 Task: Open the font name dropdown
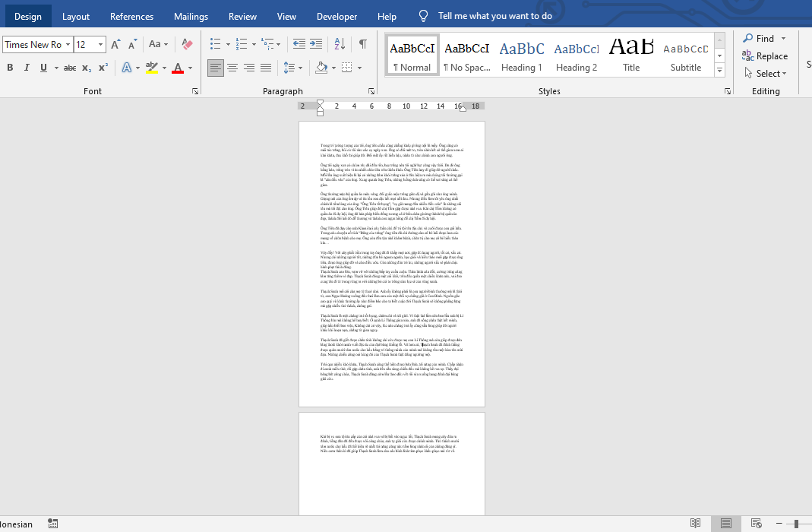(x=68, y=44)
